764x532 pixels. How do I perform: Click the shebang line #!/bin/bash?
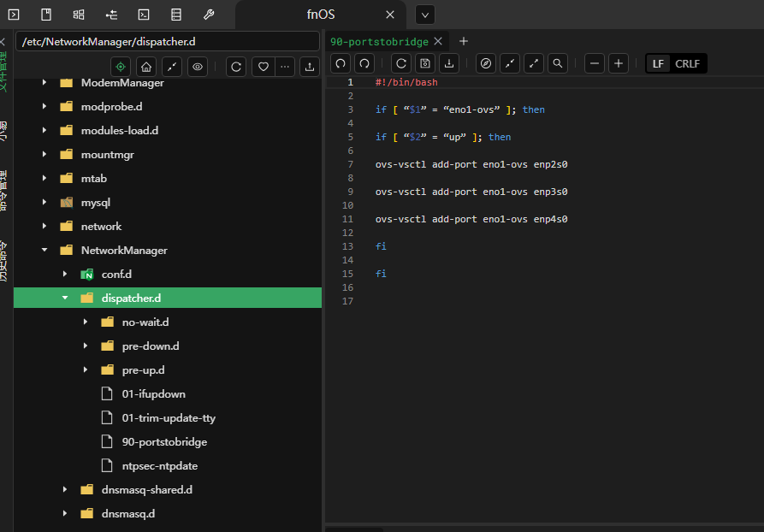coord(406,82)
